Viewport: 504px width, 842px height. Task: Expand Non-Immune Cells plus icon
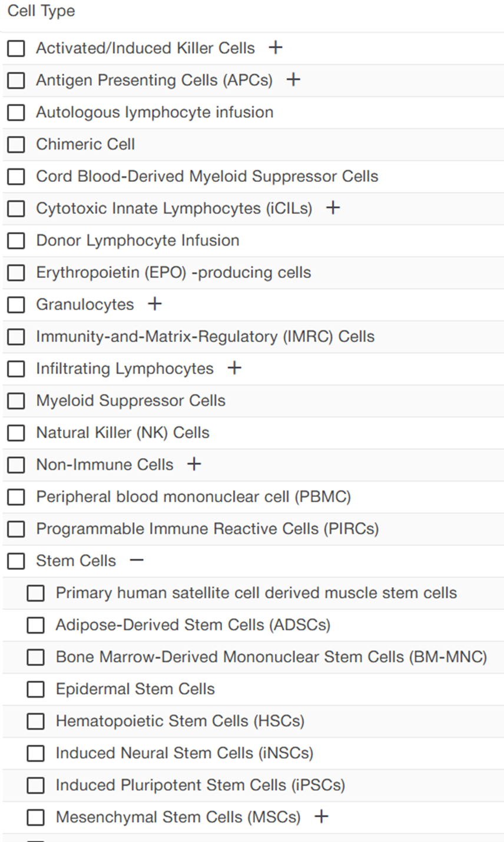tap(194, 464)
